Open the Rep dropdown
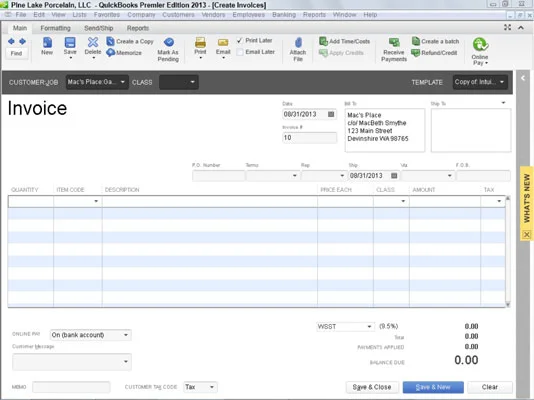534x400 pixels. 342,176
